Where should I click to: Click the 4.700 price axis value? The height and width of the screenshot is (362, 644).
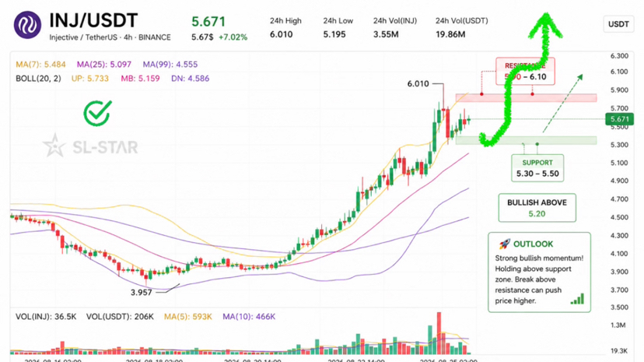[619, 199]
